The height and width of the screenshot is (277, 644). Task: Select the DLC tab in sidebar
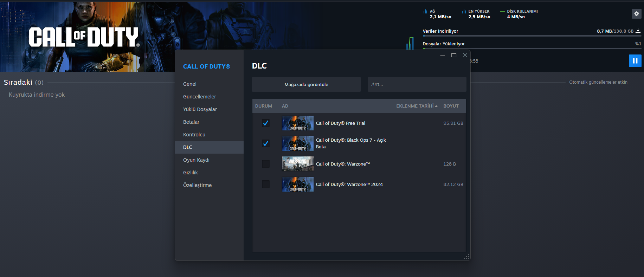coord(209,147)
